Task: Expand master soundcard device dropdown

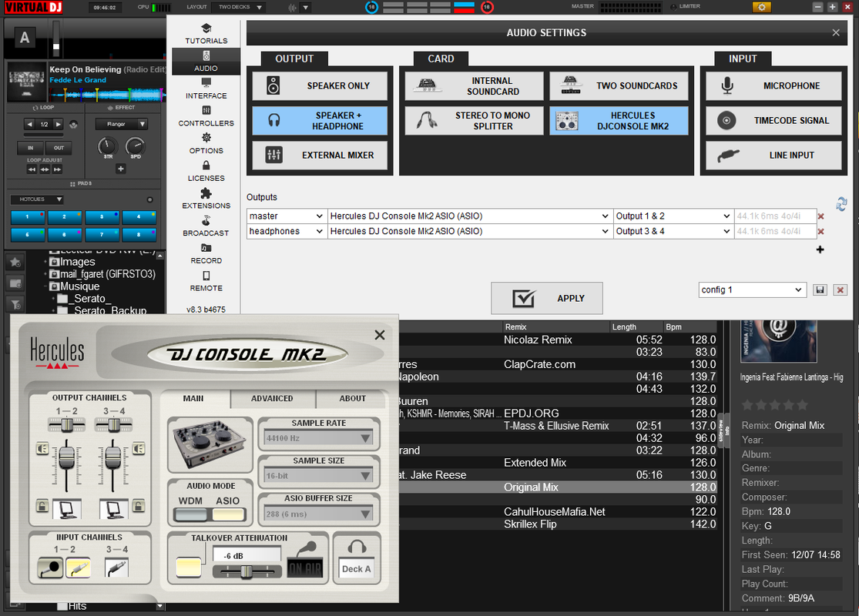Action: tap(469, 216)
